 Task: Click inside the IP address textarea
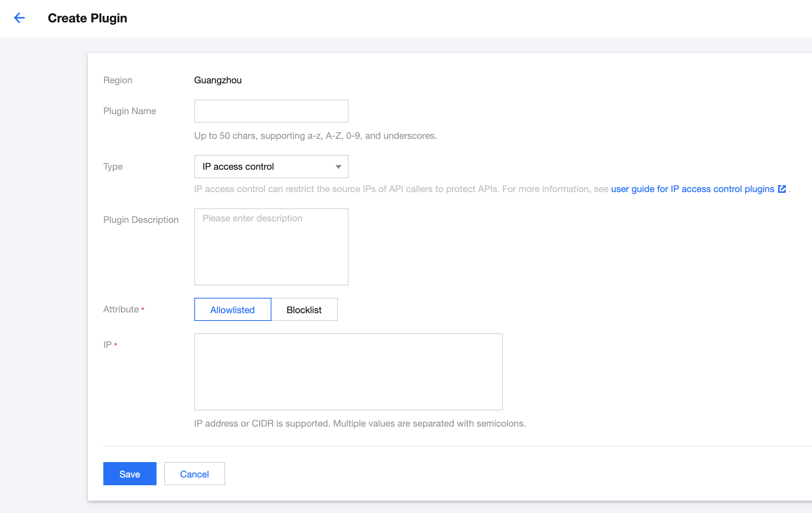tap(348, 372)
